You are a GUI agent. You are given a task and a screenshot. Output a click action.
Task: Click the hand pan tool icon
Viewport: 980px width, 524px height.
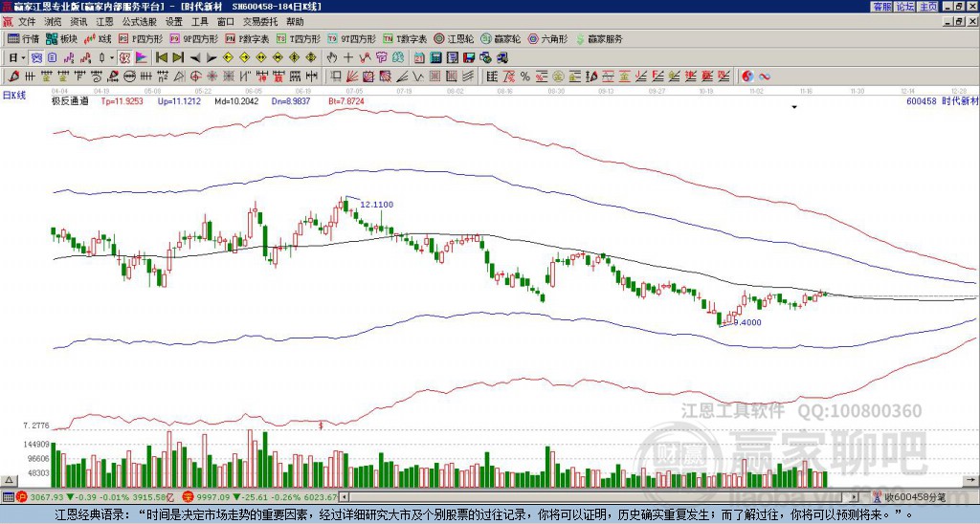pyautogui.click(x=332, y=58)
